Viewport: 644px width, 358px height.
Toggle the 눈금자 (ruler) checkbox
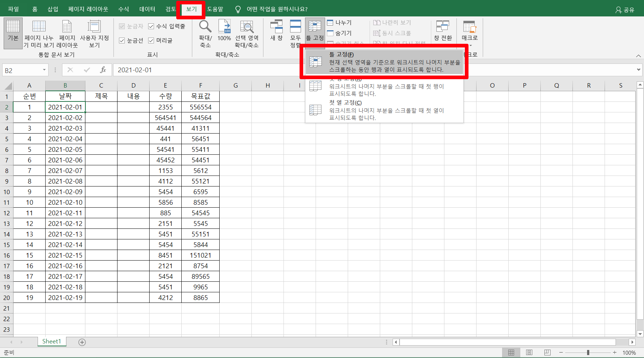point(122,26)
